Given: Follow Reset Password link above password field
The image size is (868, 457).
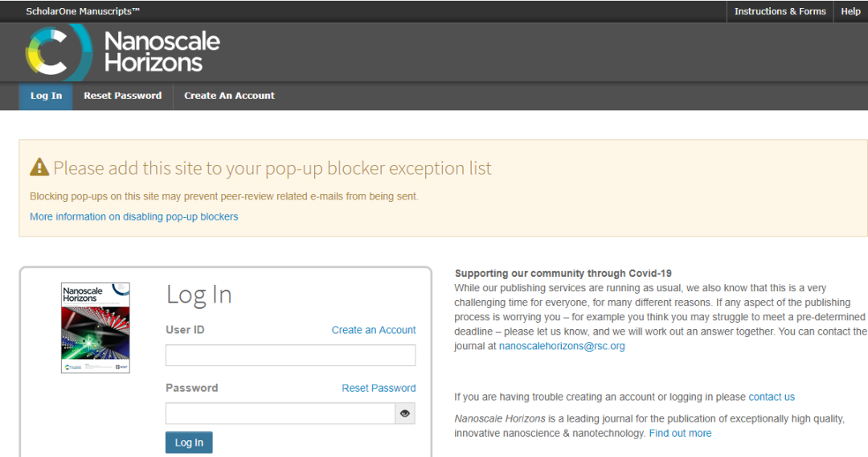Looking at the screenshot, I should [x=379, y=388].
